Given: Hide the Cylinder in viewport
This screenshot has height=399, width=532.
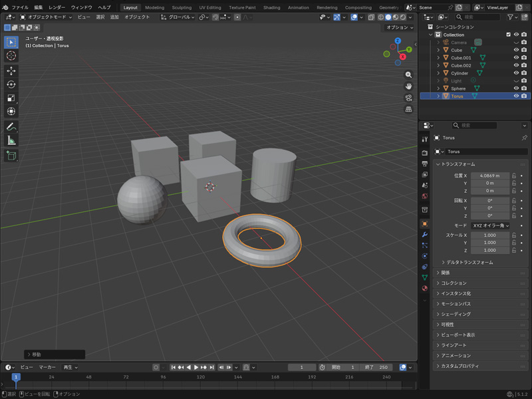Looking at the screenshot, I should [x=516, y=73].
